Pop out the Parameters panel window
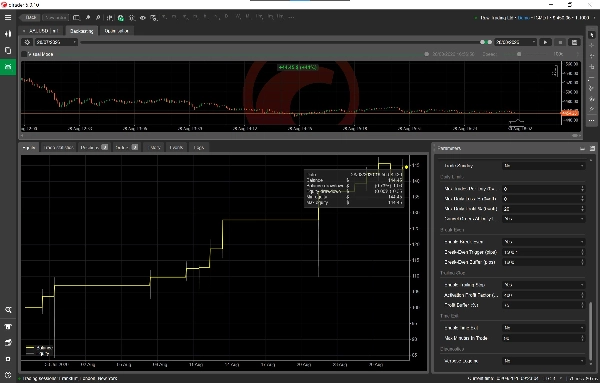 pos(592,148)
